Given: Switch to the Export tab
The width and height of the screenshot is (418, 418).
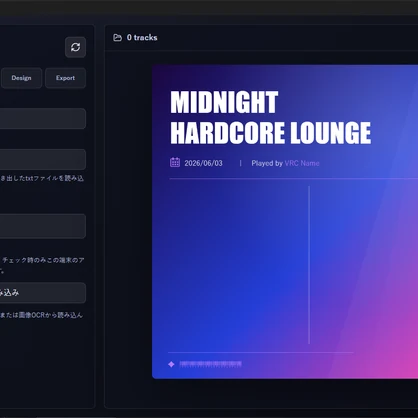Looking at the screenshot, I should [65, 78].
